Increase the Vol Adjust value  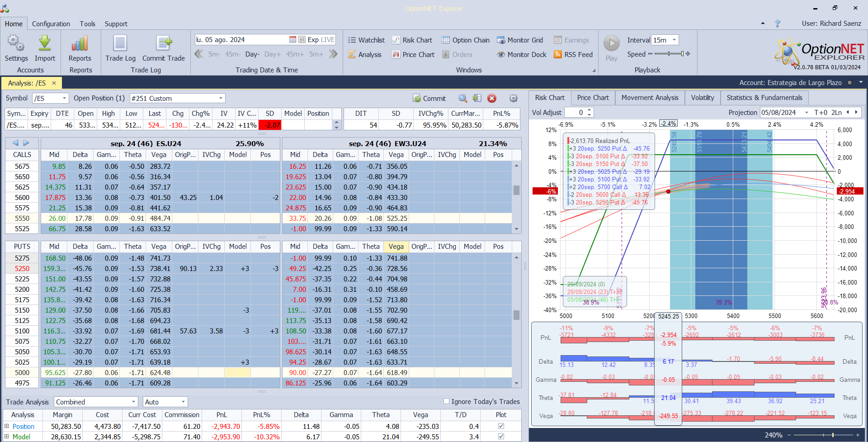click(x=590, y=110)
